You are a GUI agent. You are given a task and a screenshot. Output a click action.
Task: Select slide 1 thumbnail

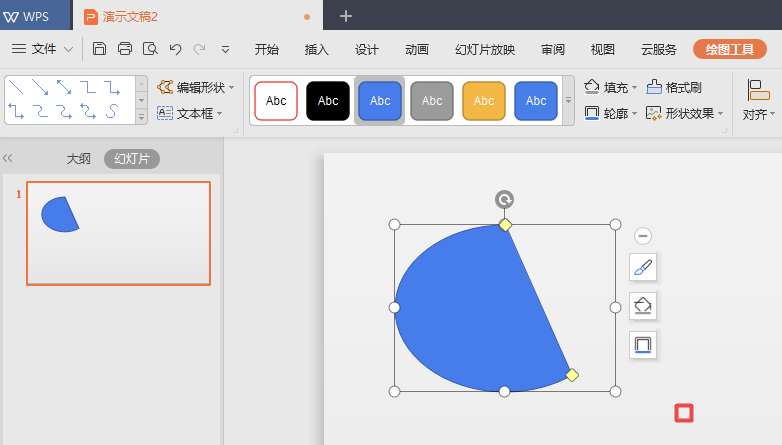118,233
